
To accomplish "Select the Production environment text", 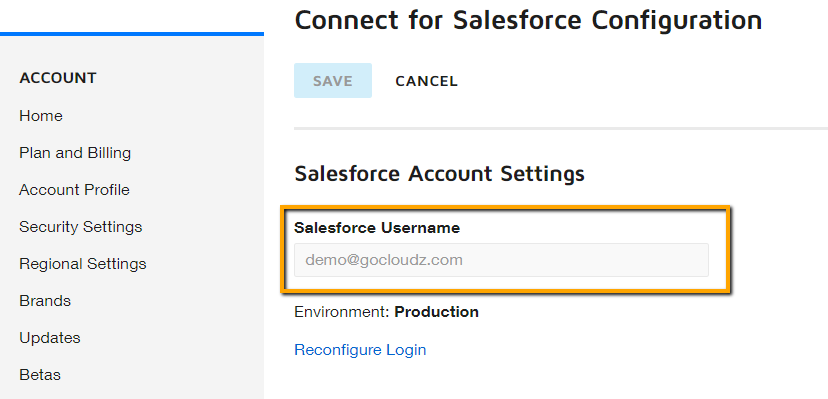I will click(x=437, y=312).
